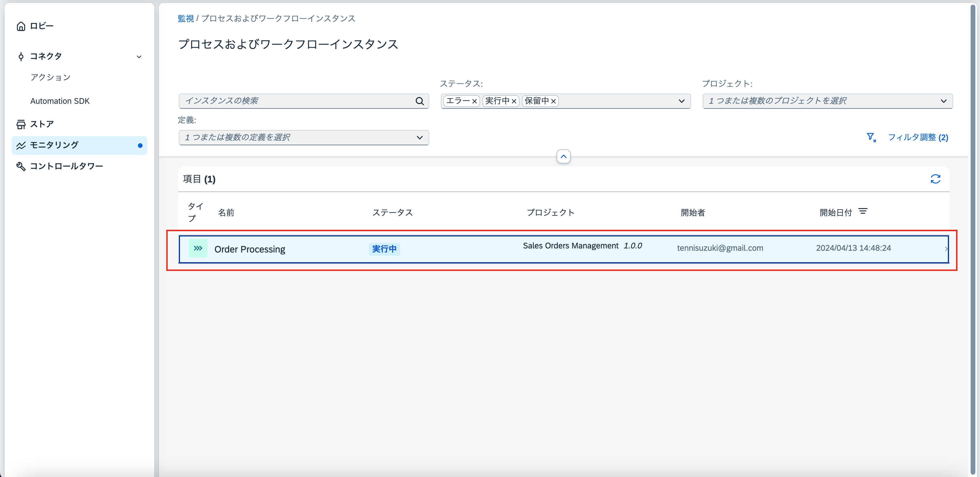Open the 定義 selection dropdown

point(419,137)
